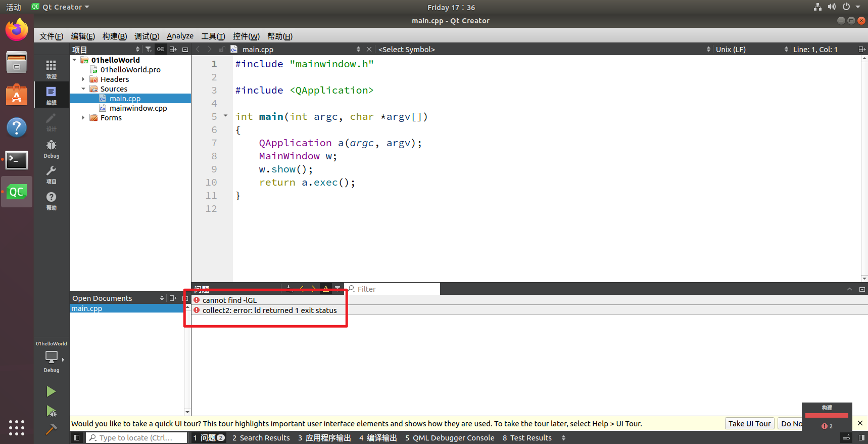Open the Analyze menu
This screenshot has width=868, height=444.
[180, 36]
